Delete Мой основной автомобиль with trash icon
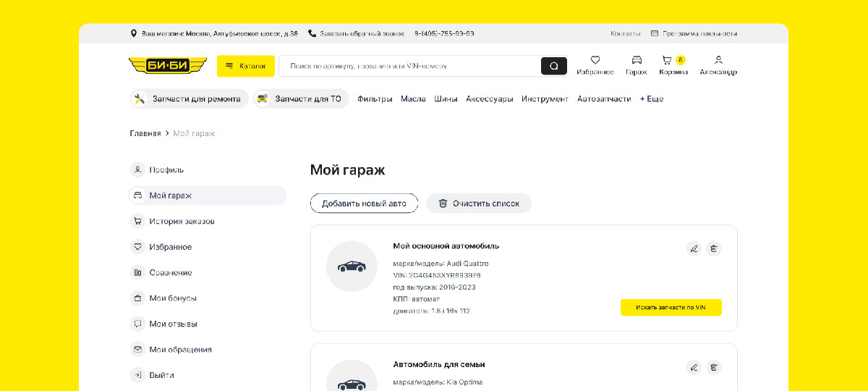The image size is (868, 391). pos(713,248)
